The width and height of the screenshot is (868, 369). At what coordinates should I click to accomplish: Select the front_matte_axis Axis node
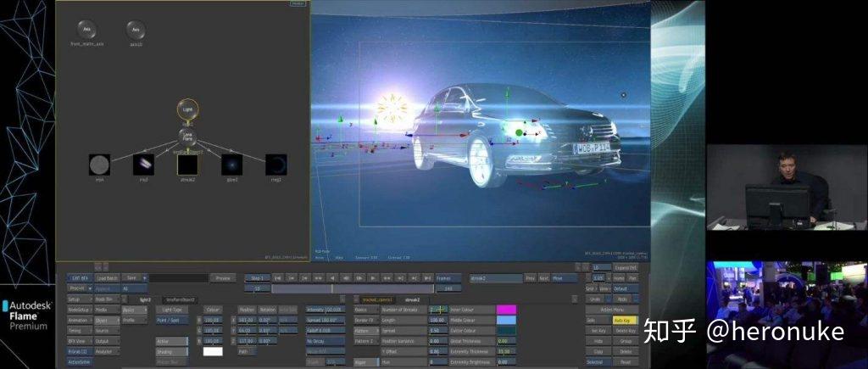[x=87, y=30]
